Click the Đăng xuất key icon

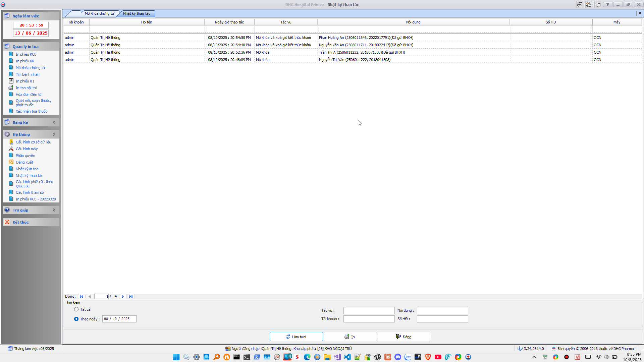click(x=11, y=162)
